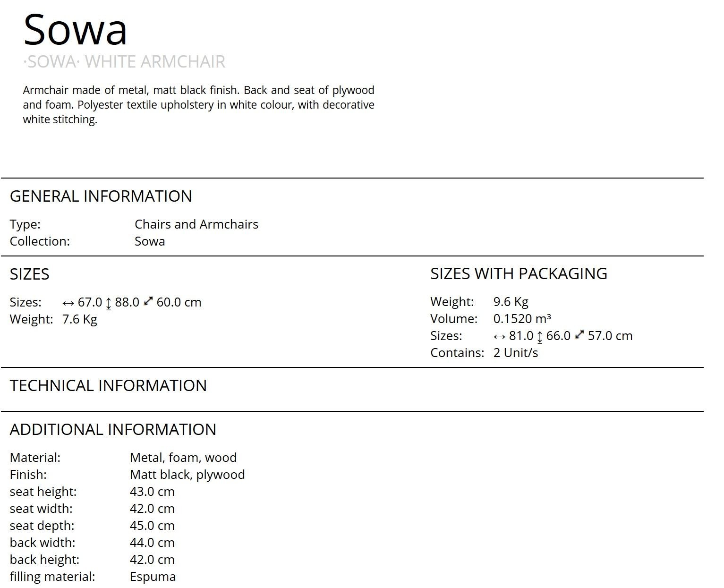Click the seat width: label
724x588 pixels.
[x=41, y=508]
